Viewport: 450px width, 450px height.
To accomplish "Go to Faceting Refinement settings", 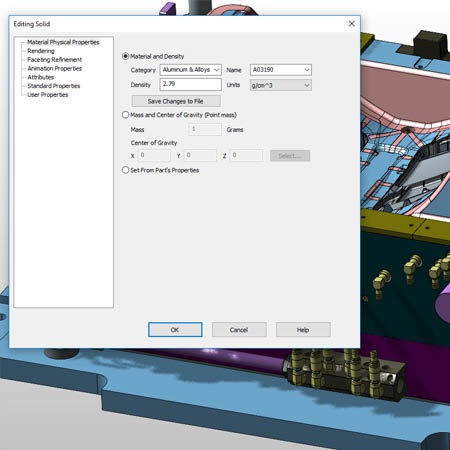I will point(55,60).
